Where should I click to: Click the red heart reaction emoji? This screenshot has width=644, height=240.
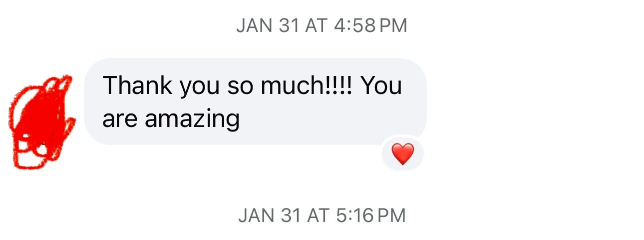[x=402, y=153]
